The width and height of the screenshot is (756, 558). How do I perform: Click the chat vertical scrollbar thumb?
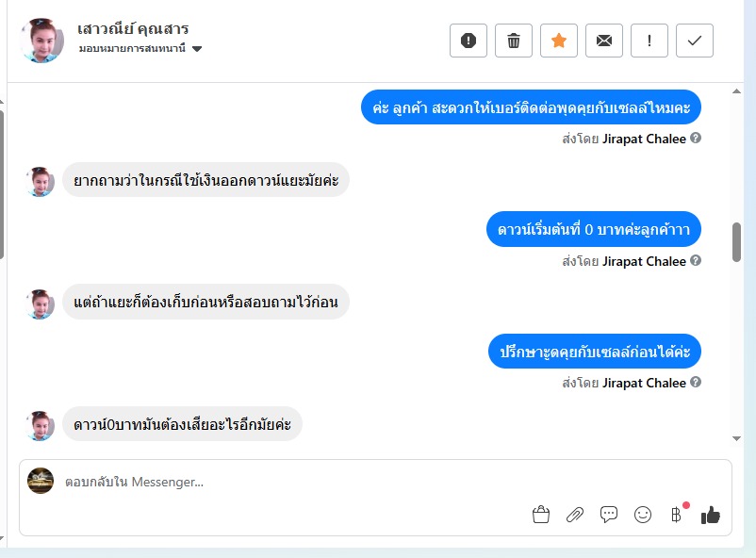tap(736, 242)
